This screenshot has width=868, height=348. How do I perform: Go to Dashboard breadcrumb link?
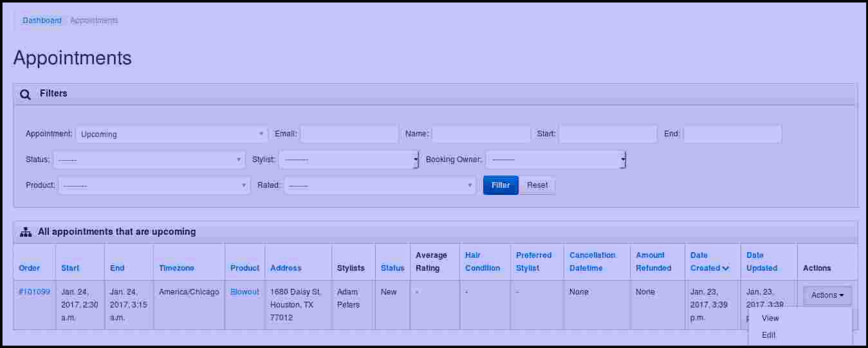point(42,21)
